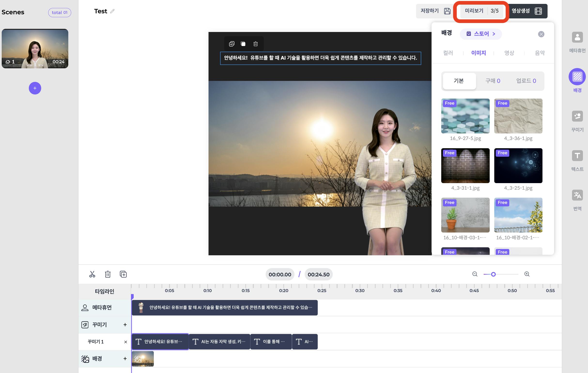Viewport: 588px width, 373px height.
Task: Click the layer order icon above caption
Action: click(x=243, y=44)
